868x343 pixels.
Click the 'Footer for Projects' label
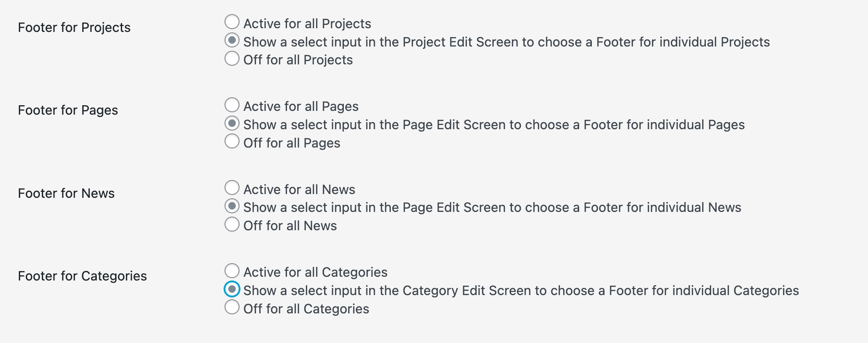(74, 27)
